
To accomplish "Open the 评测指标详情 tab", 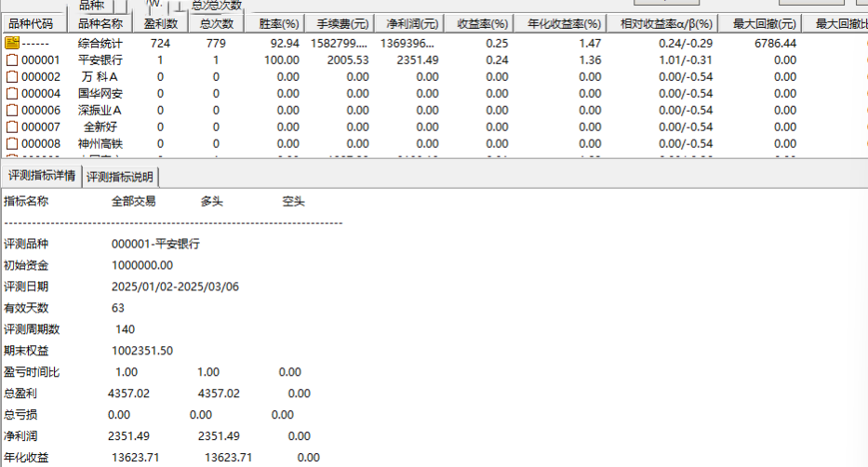I will pos(42,176).
